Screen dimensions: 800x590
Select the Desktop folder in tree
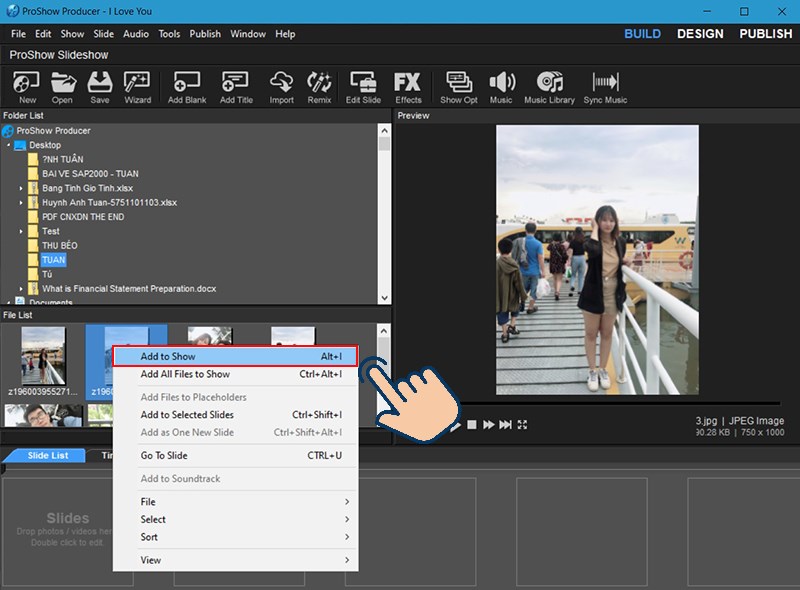(x=45, y=145)
